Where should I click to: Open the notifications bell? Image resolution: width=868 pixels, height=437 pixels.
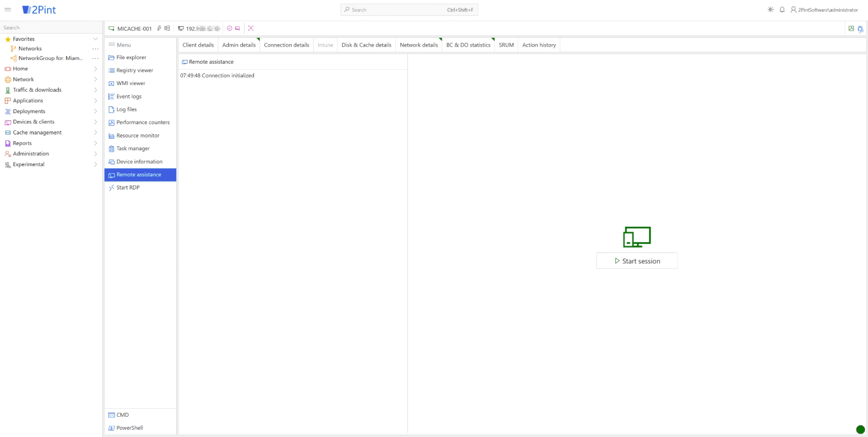[x=782, y=10]
